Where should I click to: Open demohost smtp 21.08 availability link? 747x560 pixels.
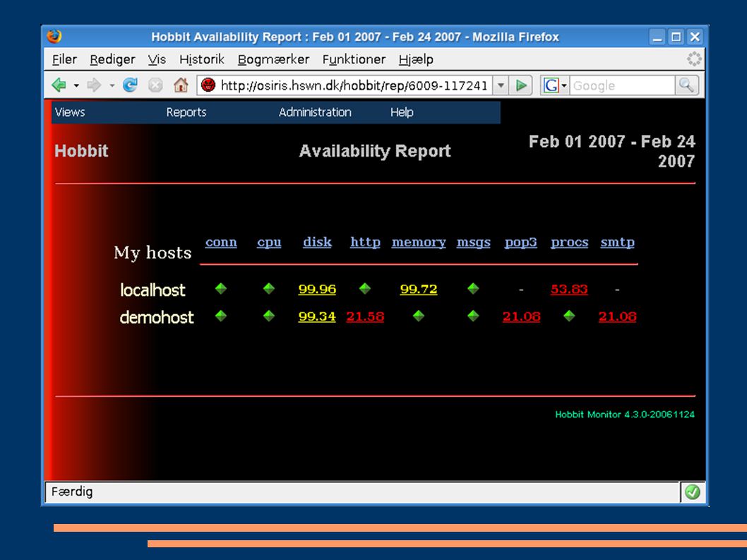point(617,316)
